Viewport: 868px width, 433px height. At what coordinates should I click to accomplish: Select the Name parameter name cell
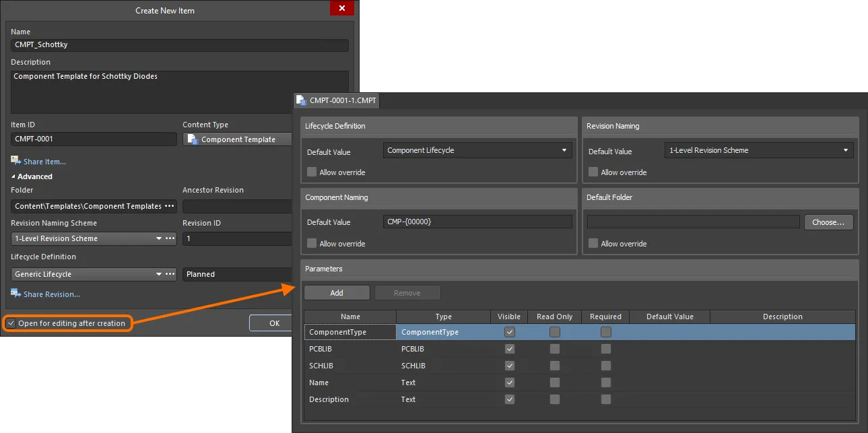point(350,382)
